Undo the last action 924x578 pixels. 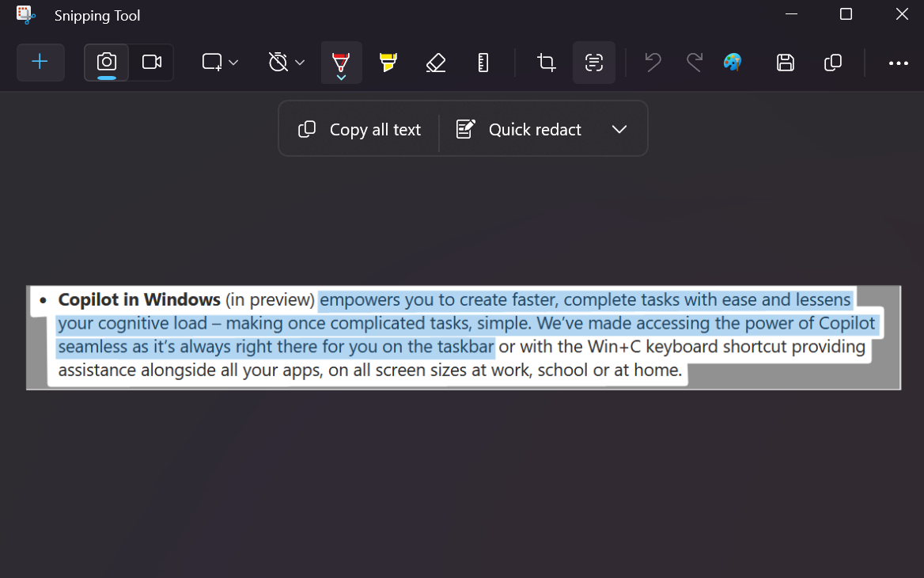coord(653,62)
